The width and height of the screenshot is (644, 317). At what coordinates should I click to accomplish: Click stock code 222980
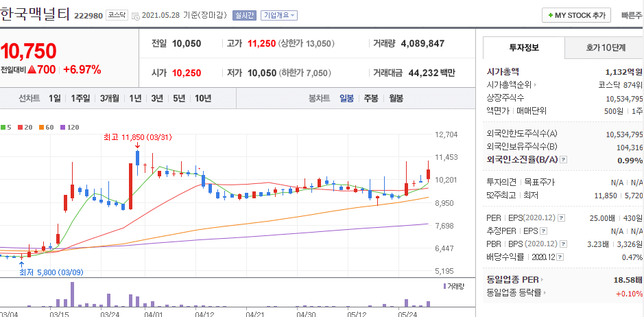[x=88, y=16]
